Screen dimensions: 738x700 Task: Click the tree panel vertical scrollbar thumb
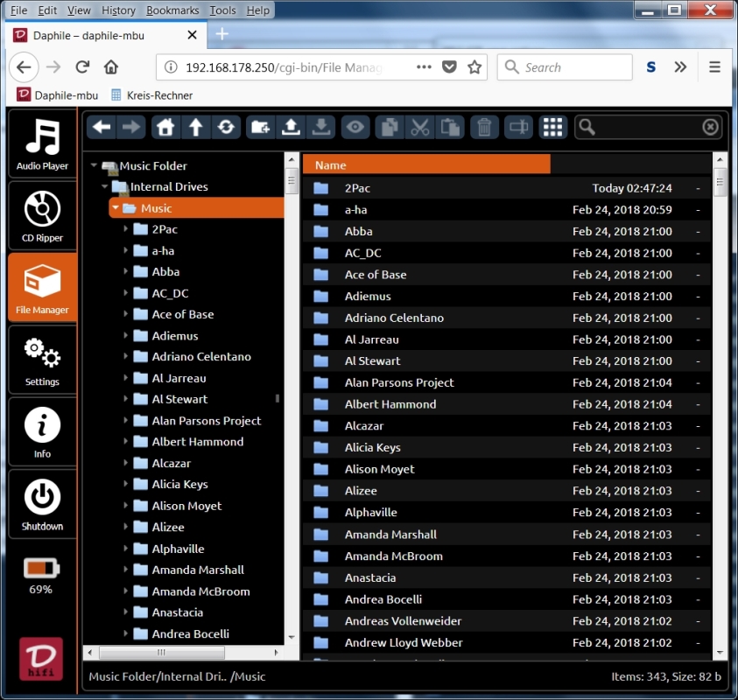tap(292, 179)
